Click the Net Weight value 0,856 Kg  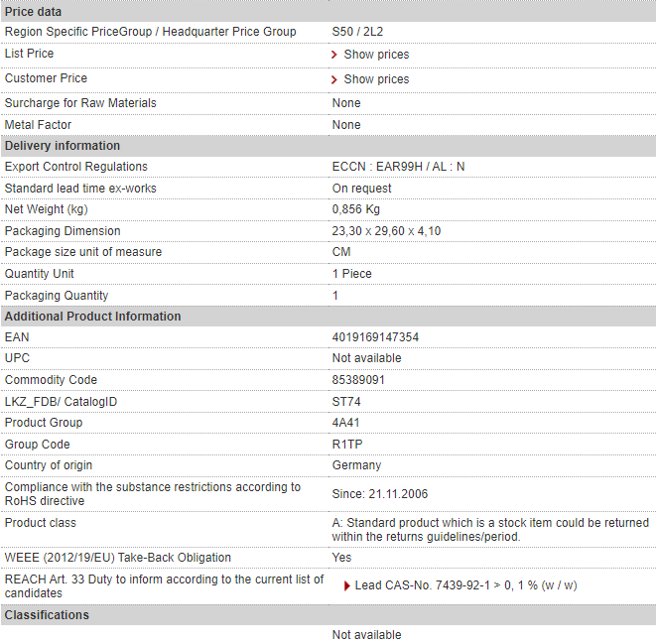click(356, 209)
